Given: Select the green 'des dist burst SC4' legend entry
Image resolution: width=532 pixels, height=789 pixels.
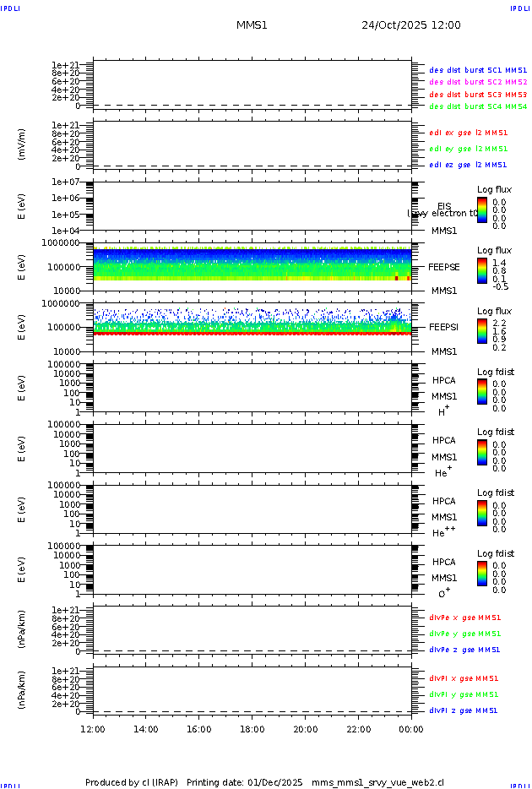Looking at the screenshot, I should pyautogui.click(x=478, y=107).
